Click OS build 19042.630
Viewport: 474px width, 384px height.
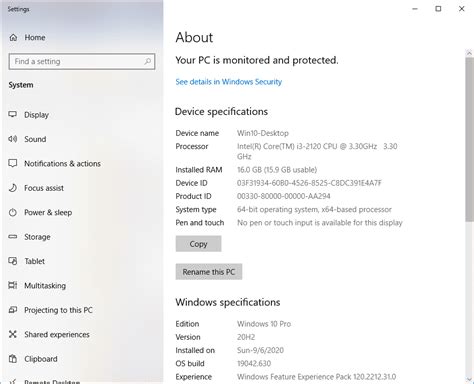pyautogui.click(x=254, y=363)
